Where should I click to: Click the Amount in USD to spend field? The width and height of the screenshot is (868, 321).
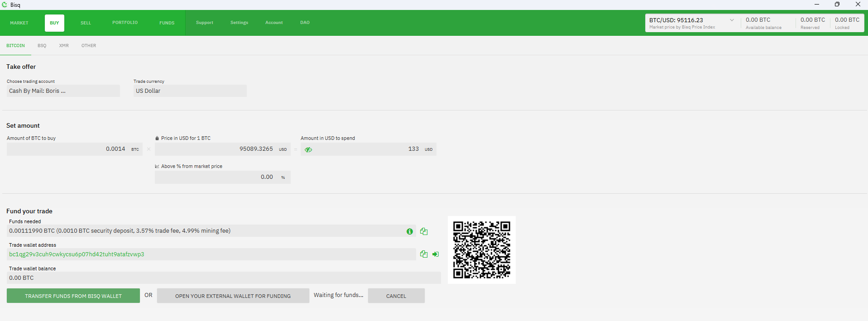[369, 149]
